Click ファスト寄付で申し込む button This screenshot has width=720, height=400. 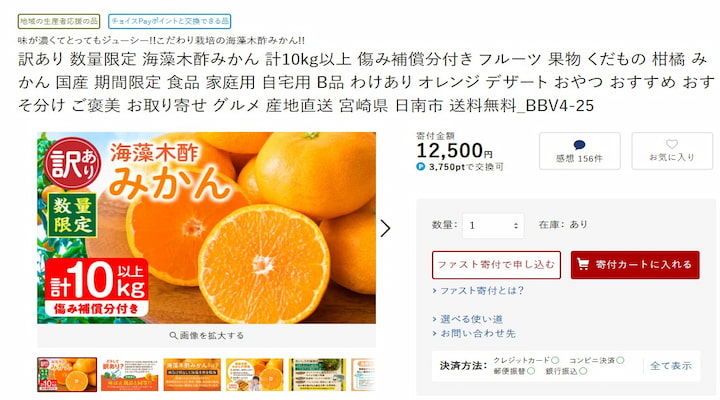coord(496,265)
